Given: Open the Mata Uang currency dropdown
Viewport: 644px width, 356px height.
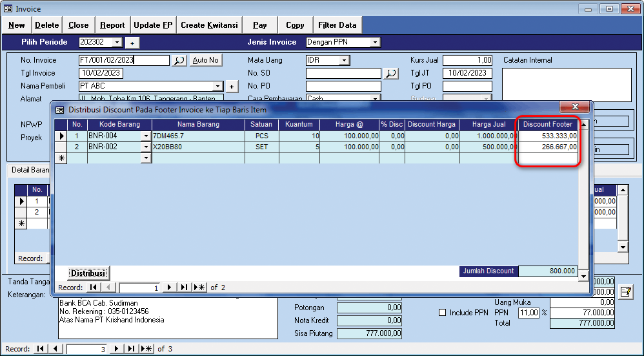Looking at the screenshot, I should coord(345,60).
